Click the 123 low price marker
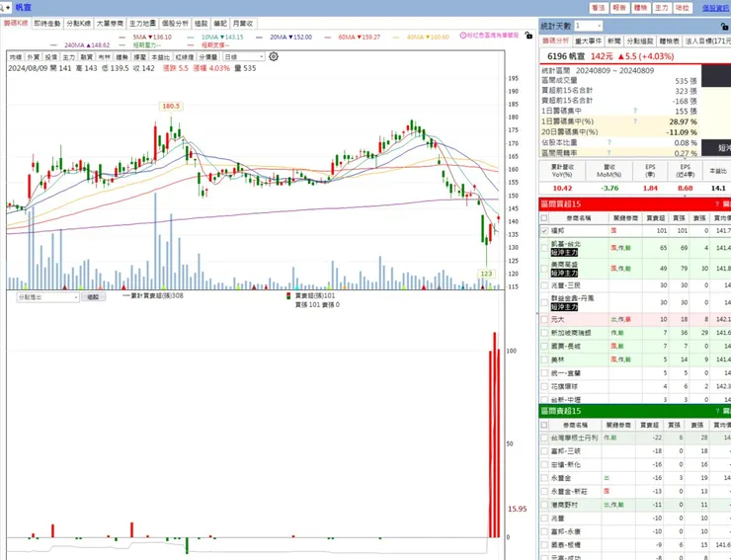The height and width of the screenshot is (560, 731). [x=486, y=274]
